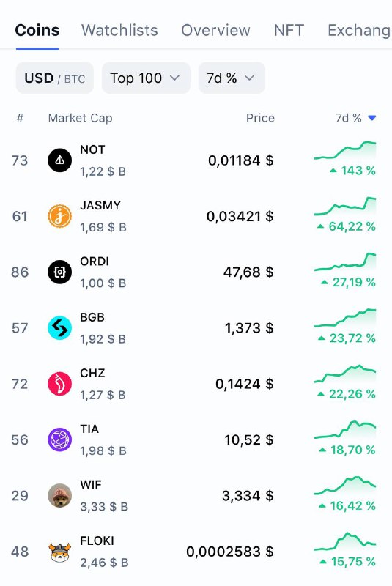Switch to the Watchlists tab
Image resolution: width=392 pixels, height=586 pixels.
pos(119,30)
